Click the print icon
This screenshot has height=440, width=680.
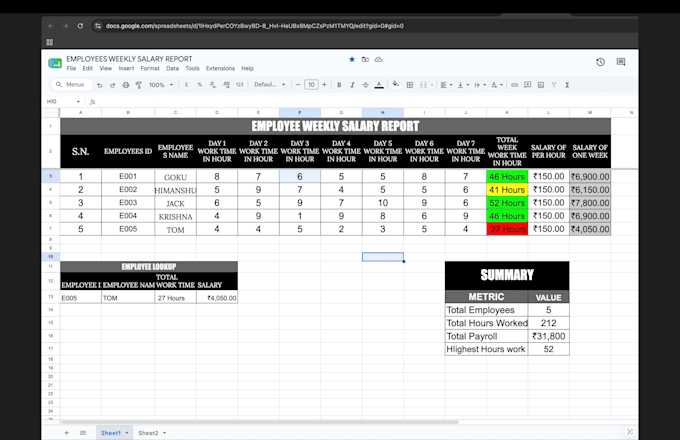[126, 85]
